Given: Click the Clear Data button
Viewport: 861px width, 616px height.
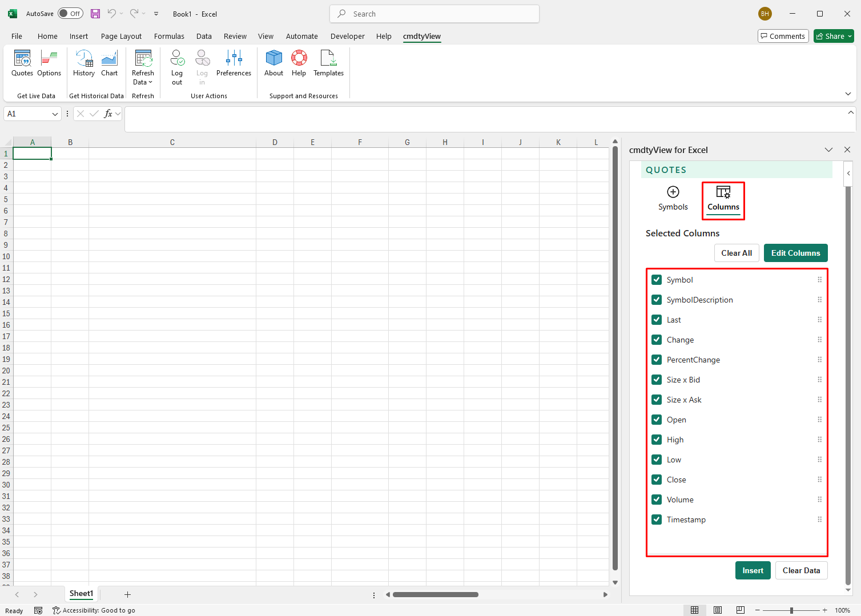Looking at the screenshot, I should [801, 570].
